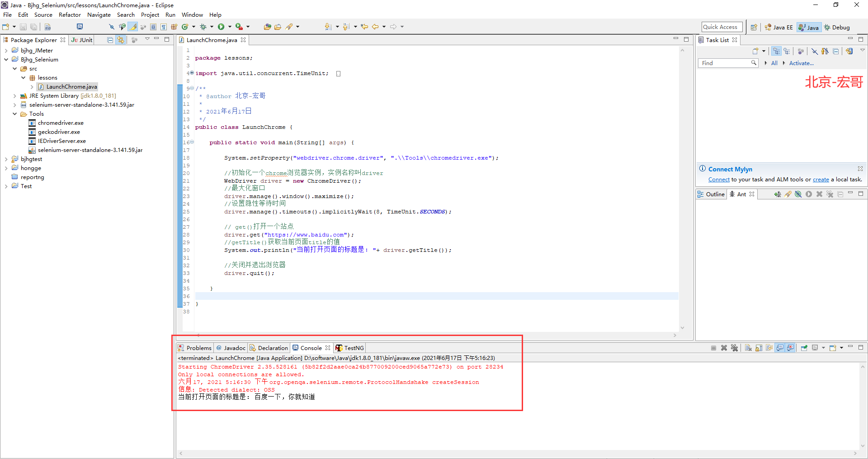Click Synchronize Changed icon in Task List
Image resolution: width=868 pixels, height=459 pixels.
pyautogui.click(x=849, y=52)
